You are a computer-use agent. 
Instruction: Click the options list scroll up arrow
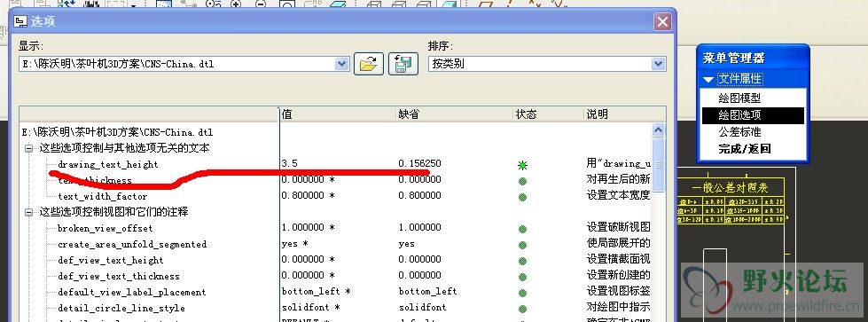(658, 130)
